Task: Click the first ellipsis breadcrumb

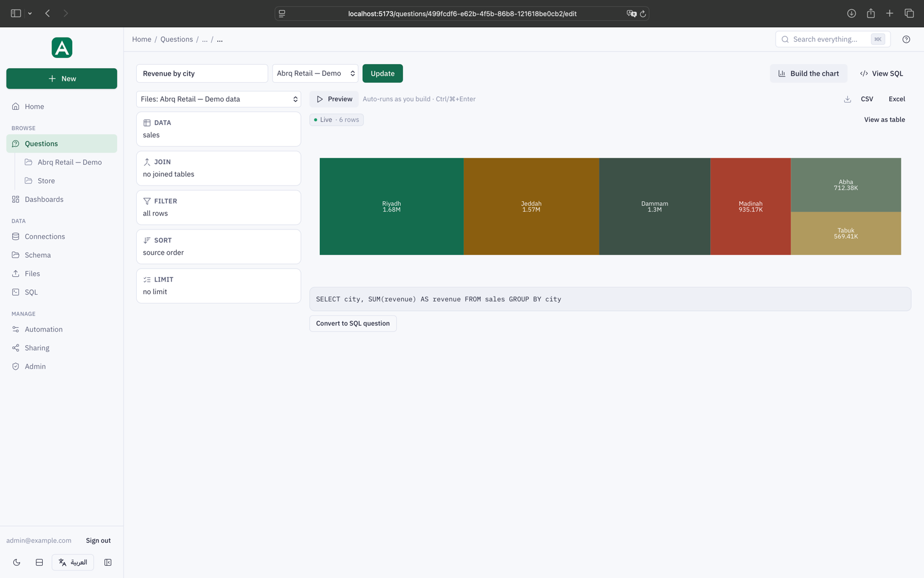Action: 204,39
